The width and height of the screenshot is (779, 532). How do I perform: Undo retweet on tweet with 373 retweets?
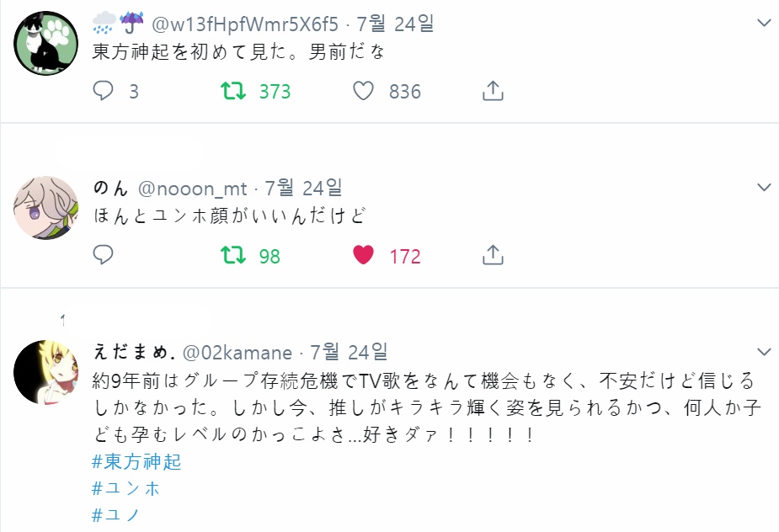click(x=233, y=91)
